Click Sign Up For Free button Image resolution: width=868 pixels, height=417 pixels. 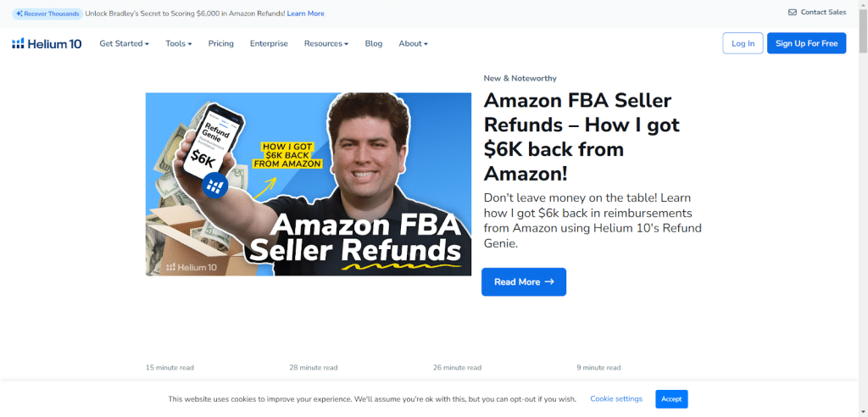pyautogui.click(x=807, y=43)
